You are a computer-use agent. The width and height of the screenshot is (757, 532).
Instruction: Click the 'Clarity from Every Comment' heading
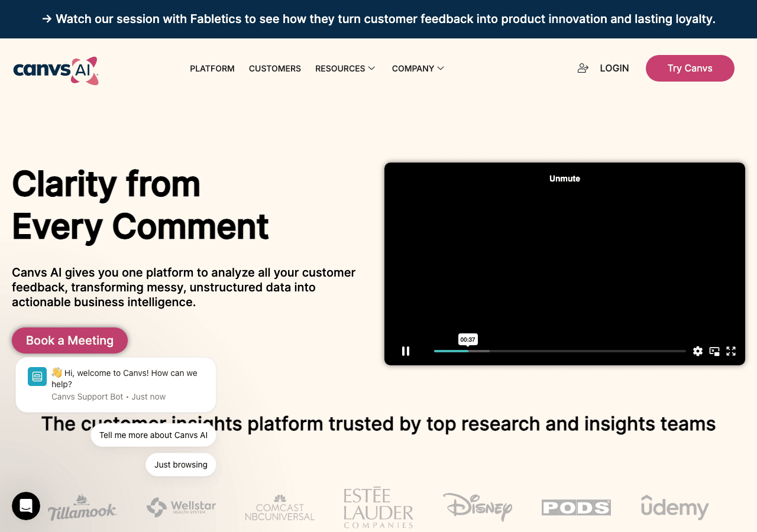pyautogui.click(x=141, y=205)
